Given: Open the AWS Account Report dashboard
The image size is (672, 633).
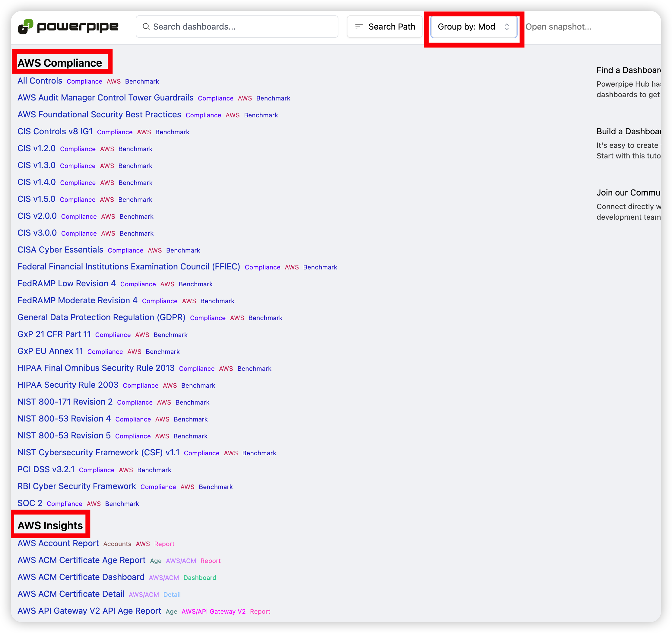Looking at the screenshot, I should tap(58, 543).
